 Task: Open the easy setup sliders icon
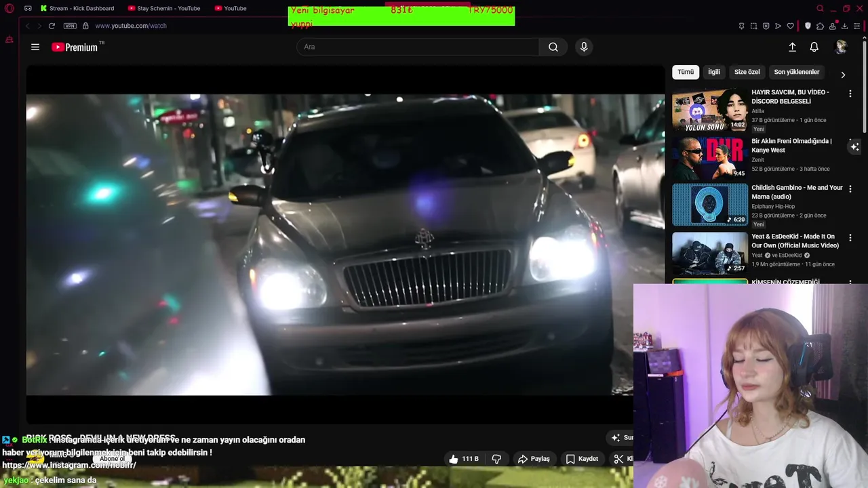(857, 26)
